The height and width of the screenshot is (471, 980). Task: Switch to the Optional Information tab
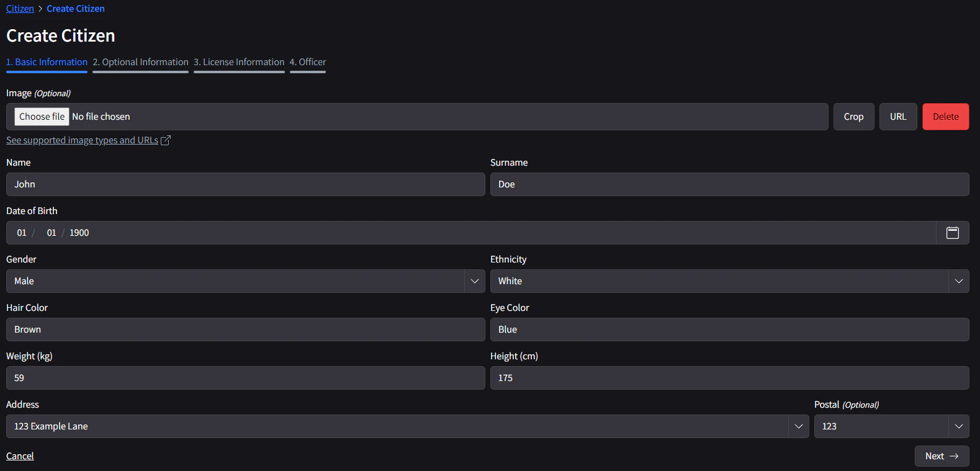click(140, 61)
